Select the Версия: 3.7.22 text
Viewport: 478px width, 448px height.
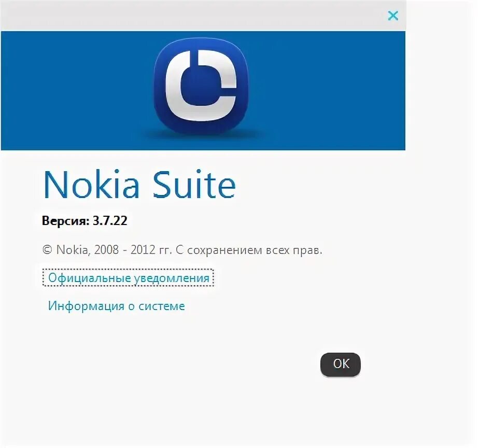click(85, 220)
